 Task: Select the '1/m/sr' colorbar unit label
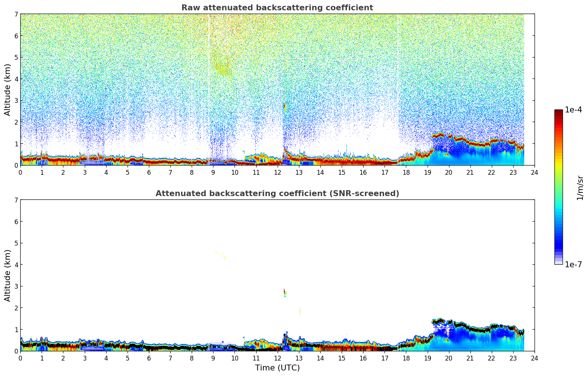click(580, 187)
